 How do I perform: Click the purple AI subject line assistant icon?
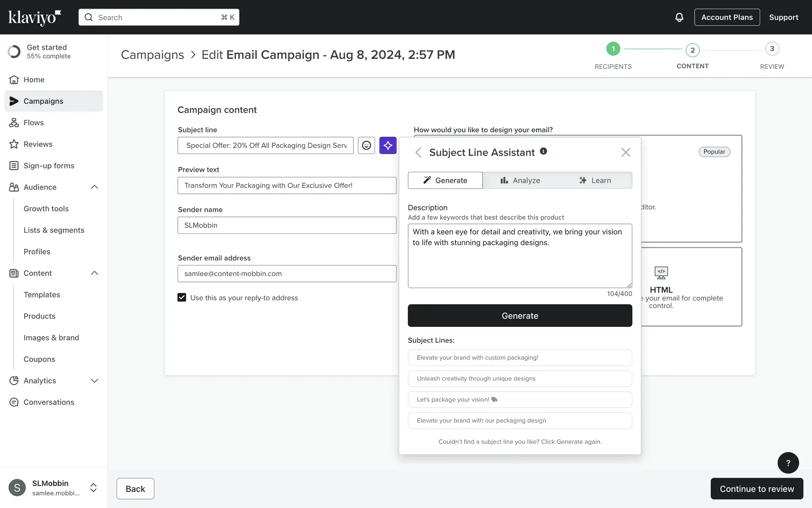(388, 145)
